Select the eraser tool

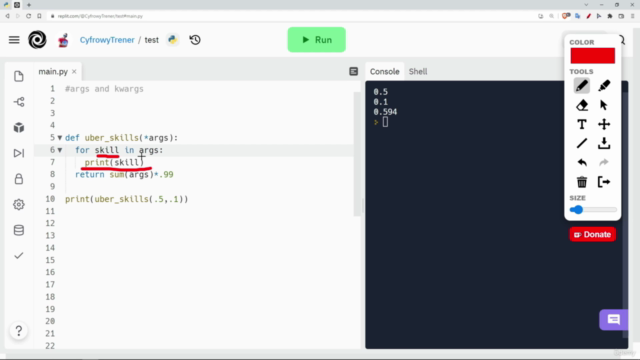click(x=582, y=105)
